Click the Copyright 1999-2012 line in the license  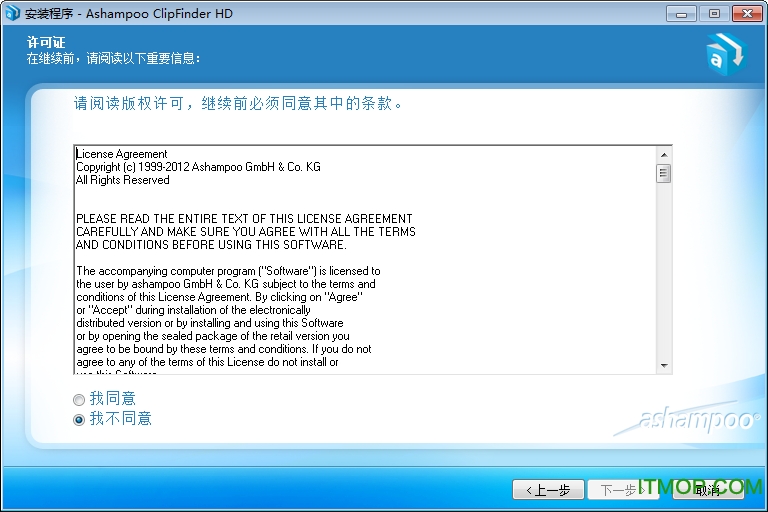coord(198,167)
